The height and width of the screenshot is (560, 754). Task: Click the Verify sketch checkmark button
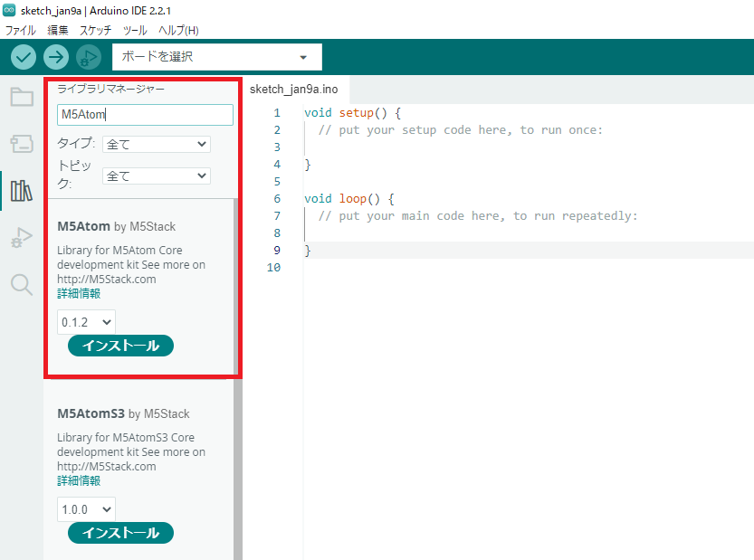point(24,57)
